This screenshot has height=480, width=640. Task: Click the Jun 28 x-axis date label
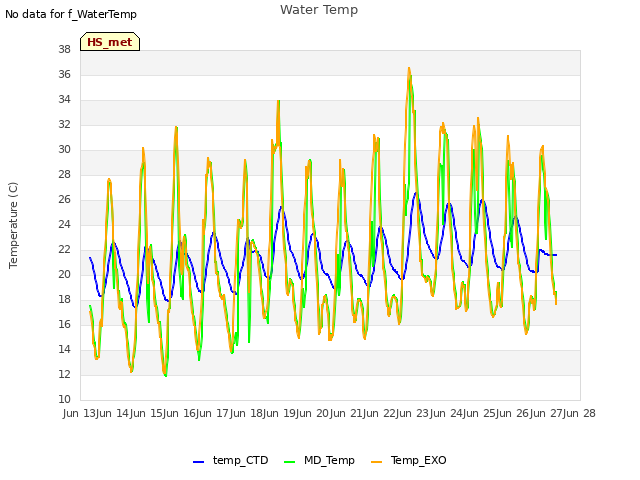581,413
